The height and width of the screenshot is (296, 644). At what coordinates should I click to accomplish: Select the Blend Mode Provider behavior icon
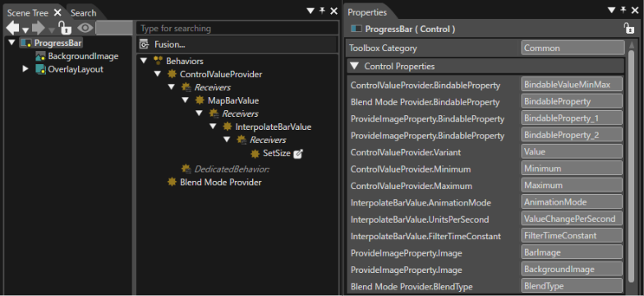point(172,182)
